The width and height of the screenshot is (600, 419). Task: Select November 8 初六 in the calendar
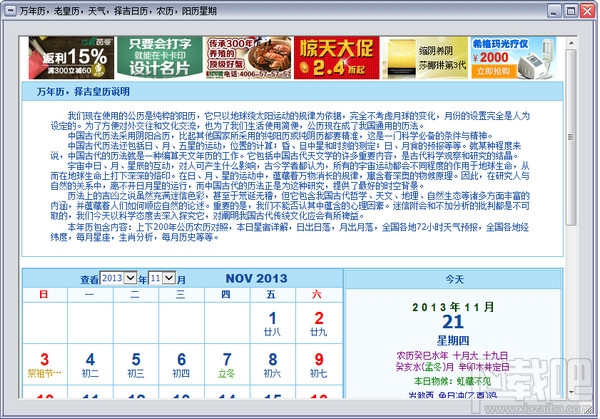pyautogui.click(x=272, y=364)
